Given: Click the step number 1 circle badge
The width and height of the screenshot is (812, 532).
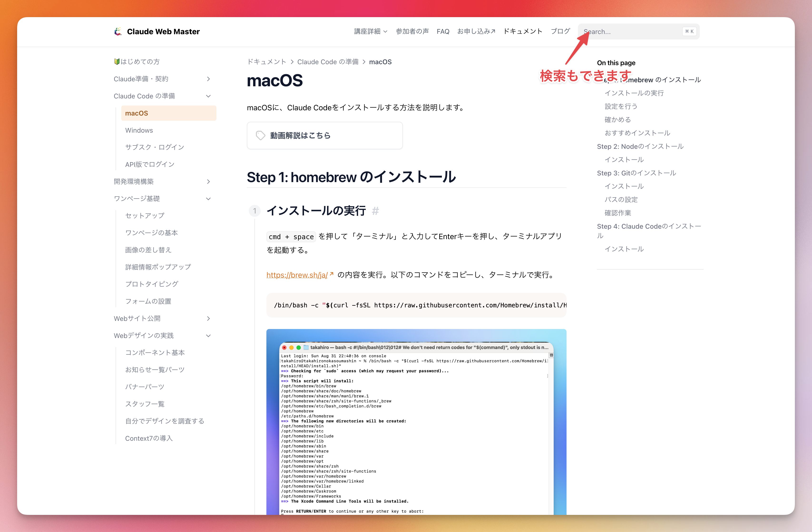Looking at the screenshot, I should (254, 211).
